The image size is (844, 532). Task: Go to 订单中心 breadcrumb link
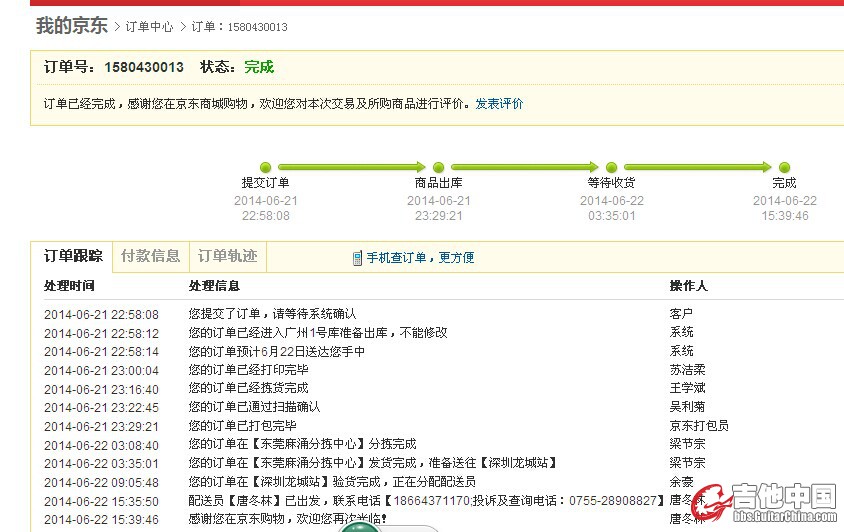click(149, 27)
